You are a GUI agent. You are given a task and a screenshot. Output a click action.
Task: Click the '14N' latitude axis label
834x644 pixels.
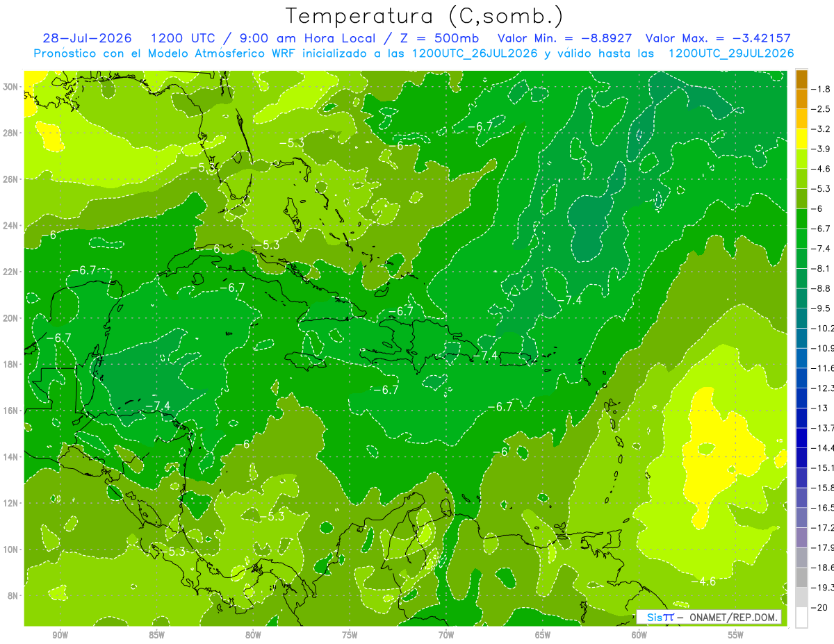[x=10, y=457]
